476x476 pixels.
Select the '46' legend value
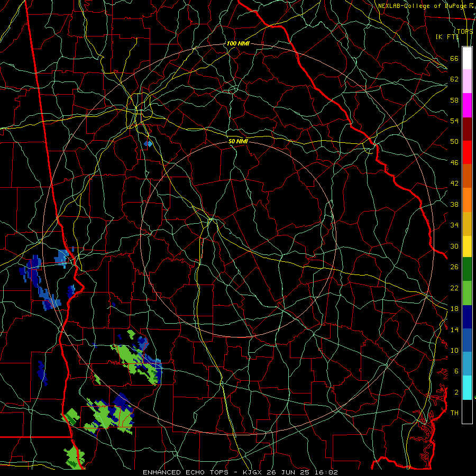[x=454, y=162]
